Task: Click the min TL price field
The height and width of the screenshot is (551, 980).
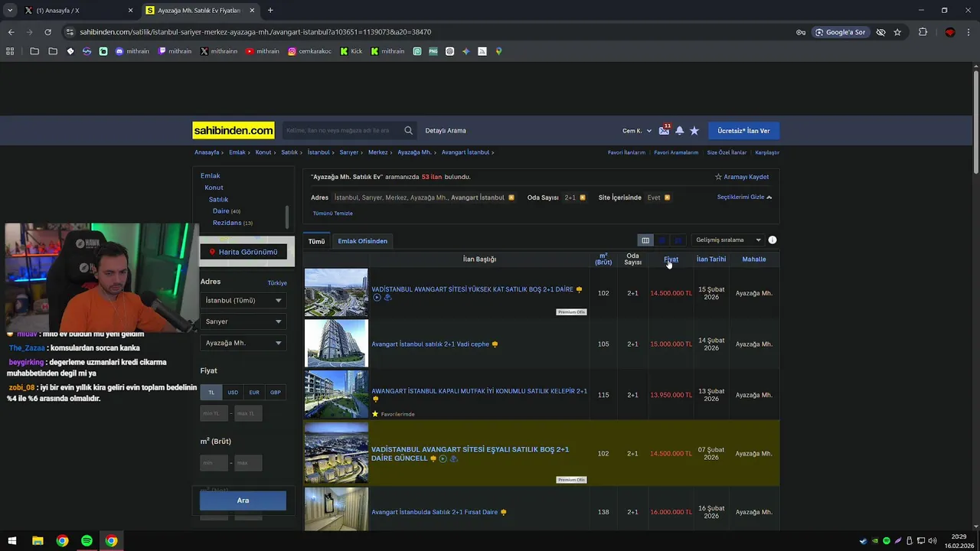Action: 214,413
